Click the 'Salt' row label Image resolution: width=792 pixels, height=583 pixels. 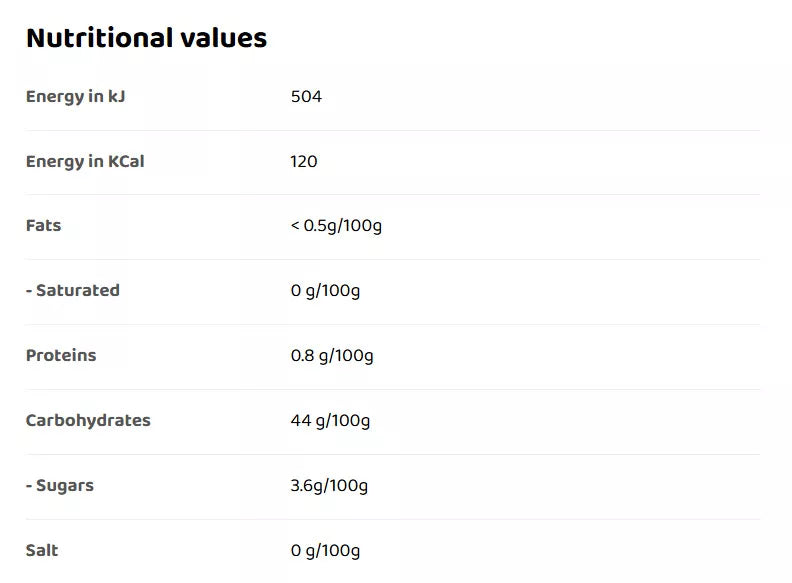point(42,550)
